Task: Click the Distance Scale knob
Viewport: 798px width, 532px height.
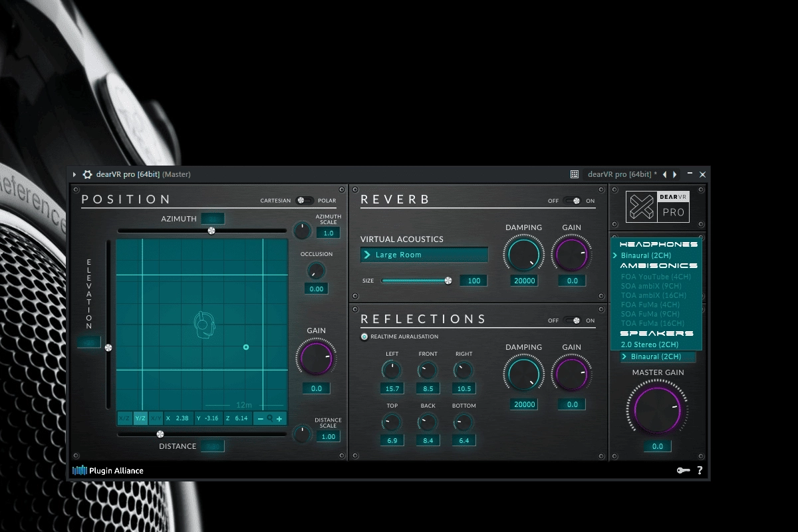Action: [x=302, y=434]
